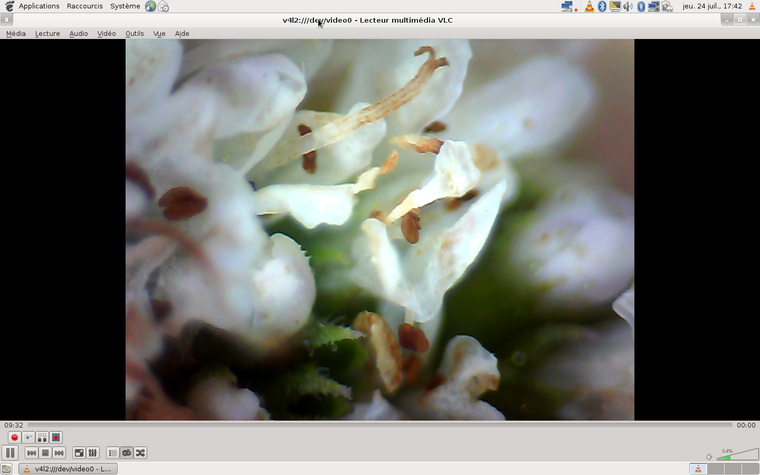Skip to next media item
Viewport: 760px width, 475px height.
[60, 453]
